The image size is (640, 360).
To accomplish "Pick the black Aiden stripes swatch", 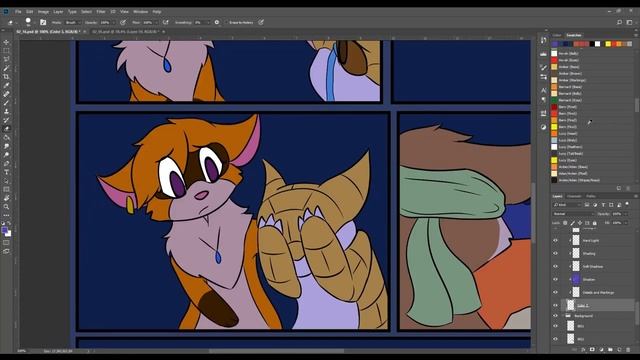I will [x=554, y=180].
